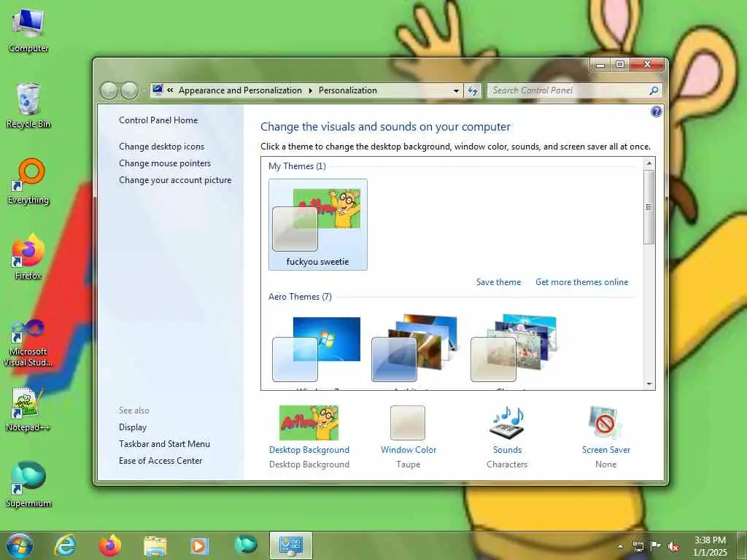The width and height of the screenshot is (747, 560).
Task: Click the Aero Themes (7) group header
Action: [300, 297]
